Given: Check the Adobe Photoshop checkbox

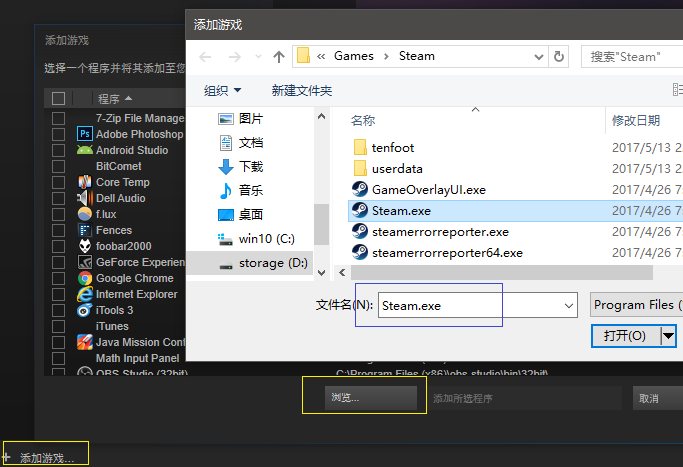Looking at the screenshot, I should pyautogui.click(x=58, y=134).
